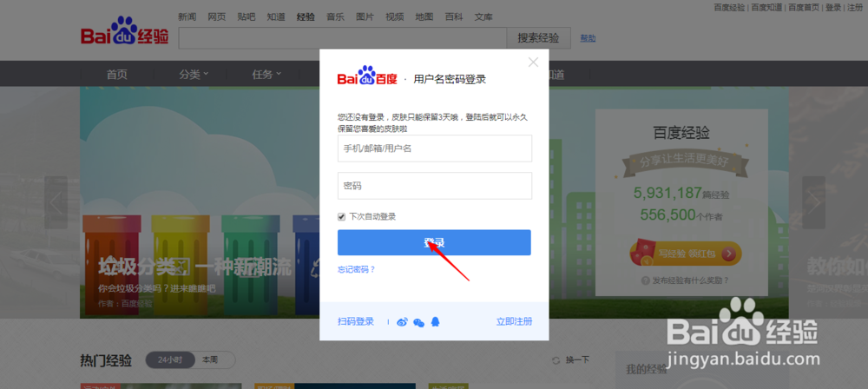Open 百度首页 link at top right
Viewport: 868px width, 389px height.
pyautogui.click(x=804, y=7)
